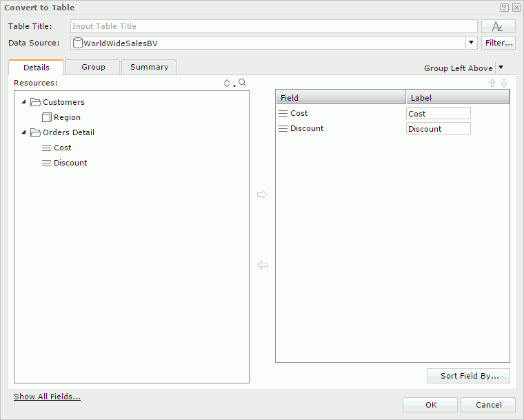Select Region in the Resources tree
The width and height of the screenshot is (524, 420).
pyautogui.click(x=67, y=117)
